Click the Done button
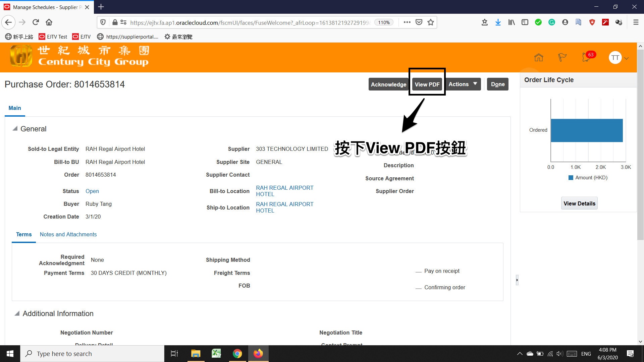 tap(498, 84)
